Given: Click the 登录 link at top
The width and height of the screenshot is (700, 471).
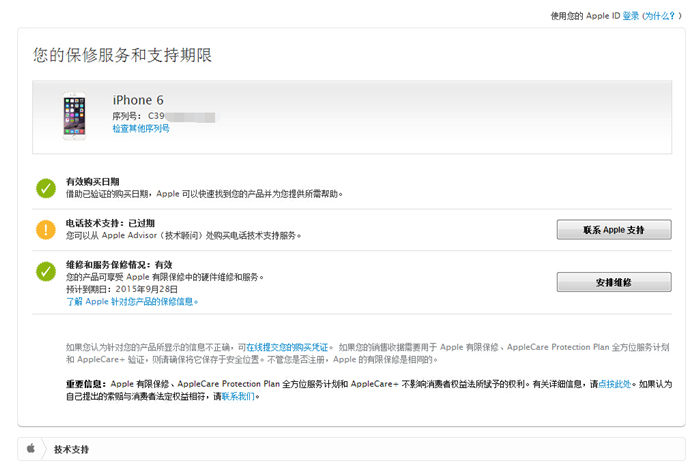Looking at the screenshot, I should pyautogui.click(x=631, y=16).
